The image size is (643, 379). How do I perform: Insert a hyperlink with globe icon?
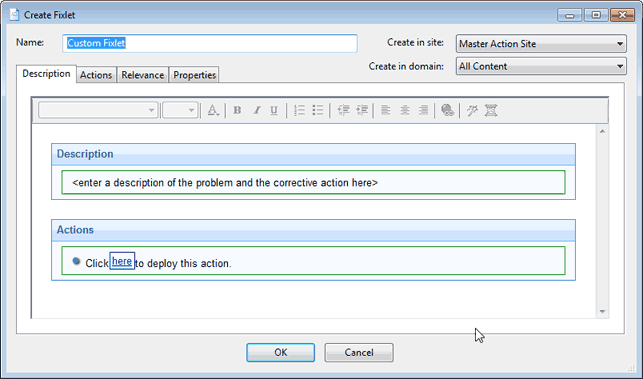point(447,110)
